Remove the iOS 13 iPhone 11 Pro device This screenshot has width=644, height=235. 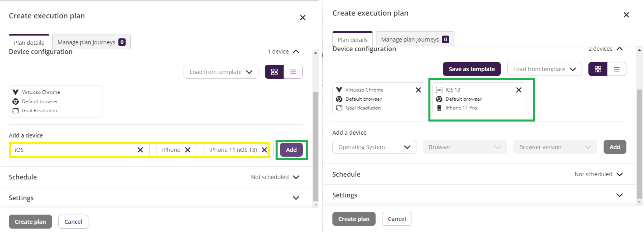pos(519,90)
